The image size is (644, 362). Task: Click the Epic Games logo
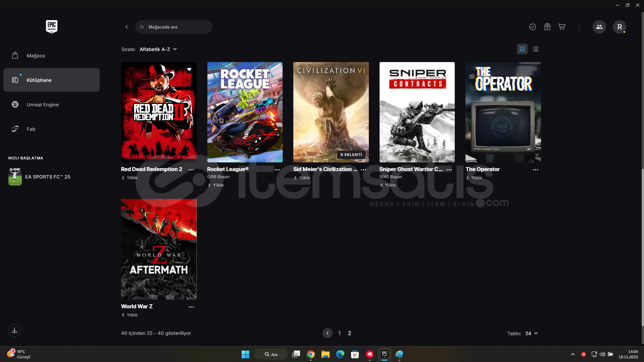click(x=52, y=27)
